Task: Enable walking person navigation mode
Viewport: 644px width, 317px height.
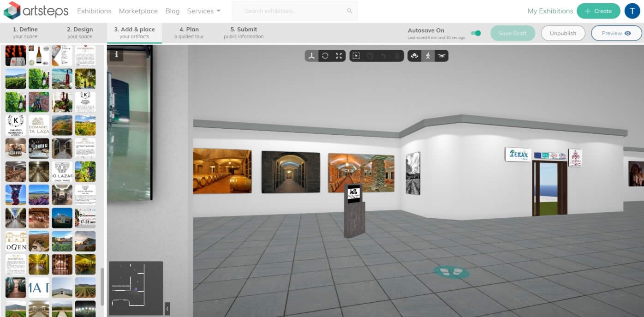Action: [x=428, y=56]
